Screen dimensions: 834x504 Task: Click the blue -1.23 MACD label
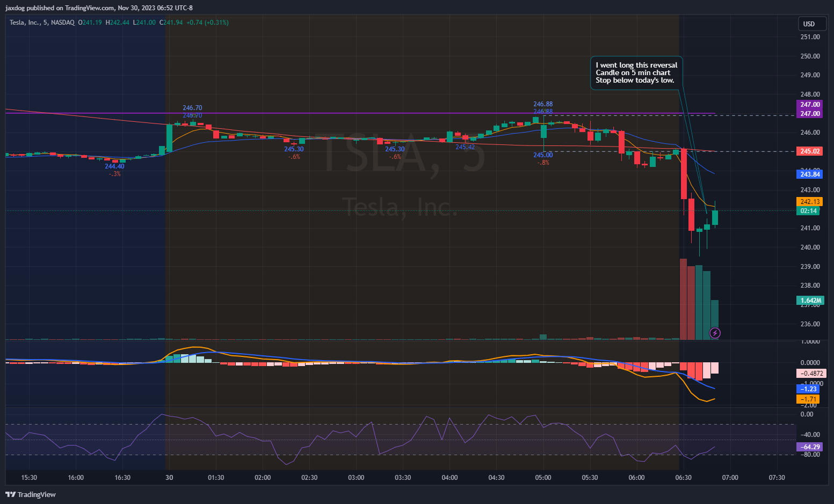point(808,389)
